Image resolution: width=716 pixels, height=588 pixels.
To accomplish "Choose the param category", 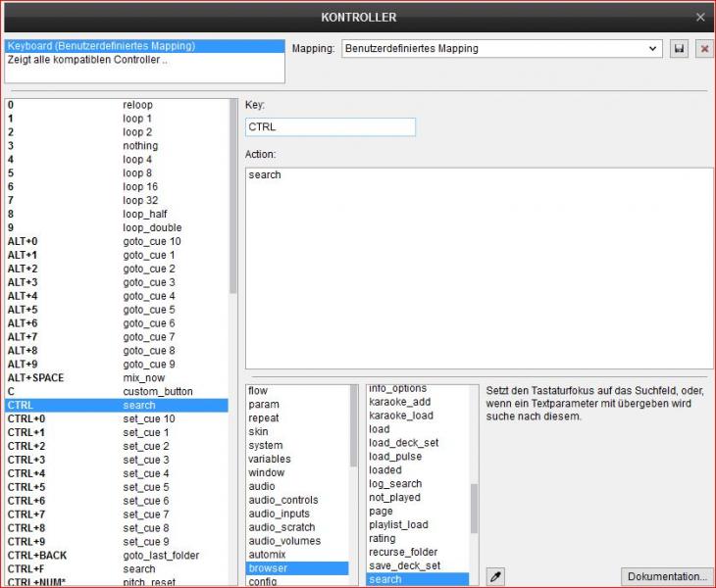I will 297,405.
